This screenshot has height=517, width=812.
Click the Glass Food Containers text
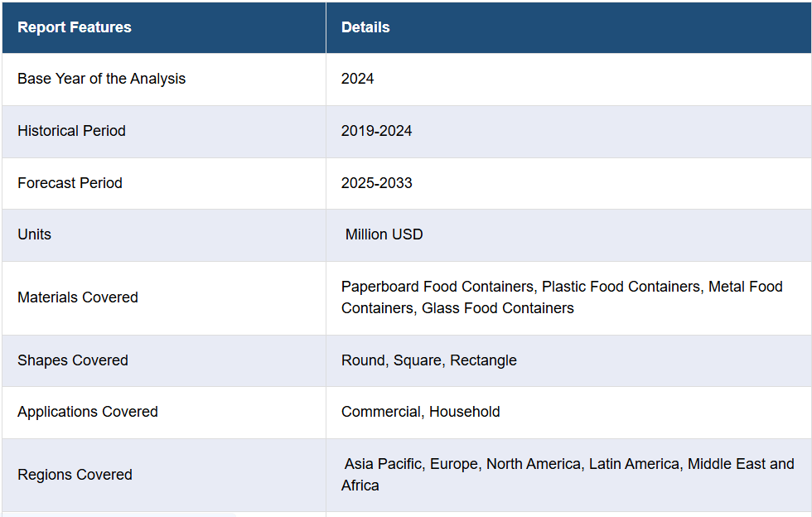coord(497,308)
